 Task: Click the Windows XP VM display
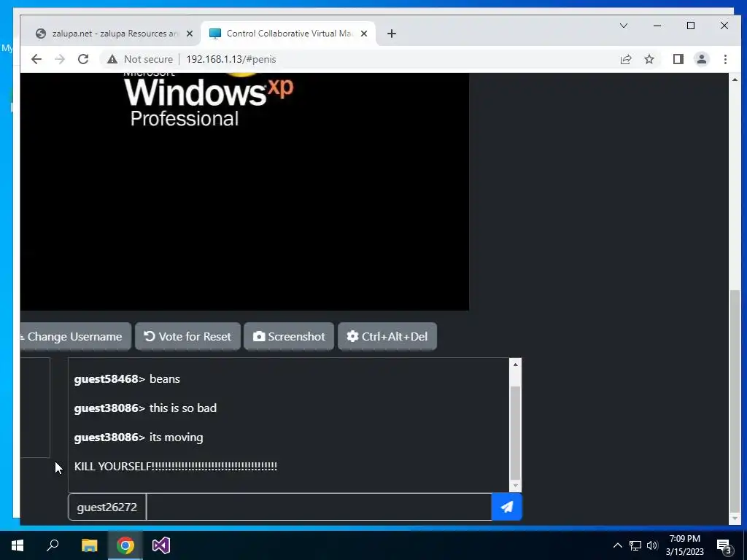tap(244, 192)
